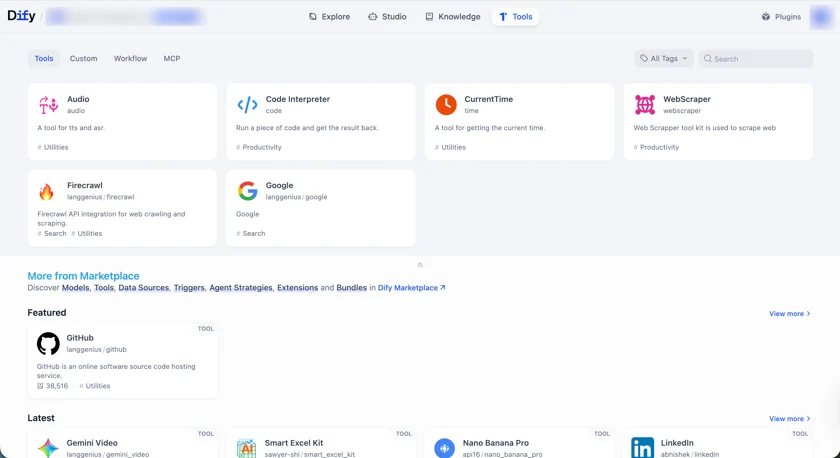This screenshot has height=458, width=840.
Task: Click the Knowledge book icon
Action: 429,17
